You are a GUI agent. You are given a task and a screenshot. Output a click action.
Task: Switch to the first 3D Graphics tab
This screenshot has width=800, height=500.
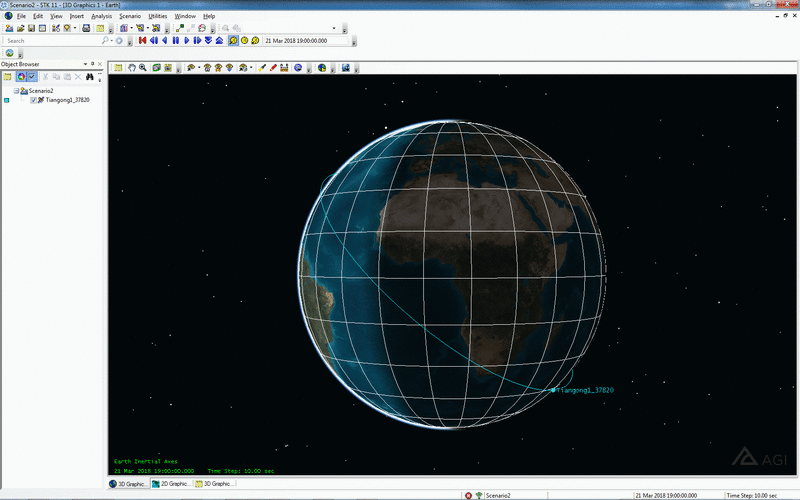(128, 484)
